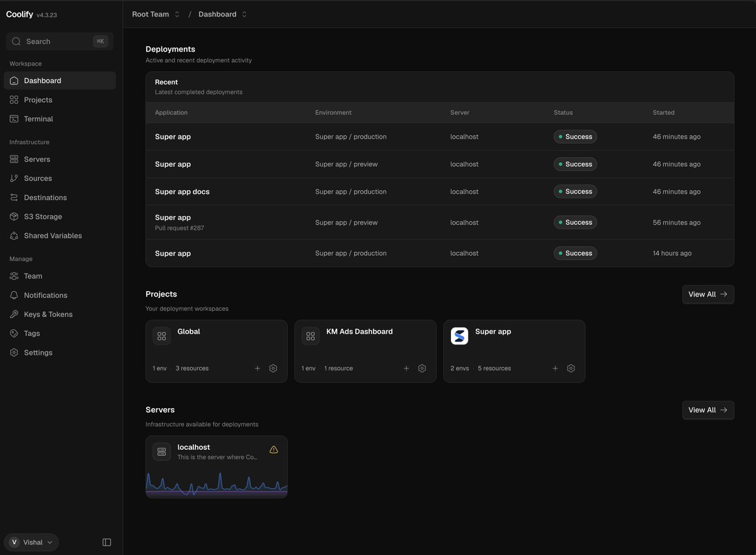This screenshot has height=555, width=756.
Task: Click the Application column header
Action: tap(171, 113)
